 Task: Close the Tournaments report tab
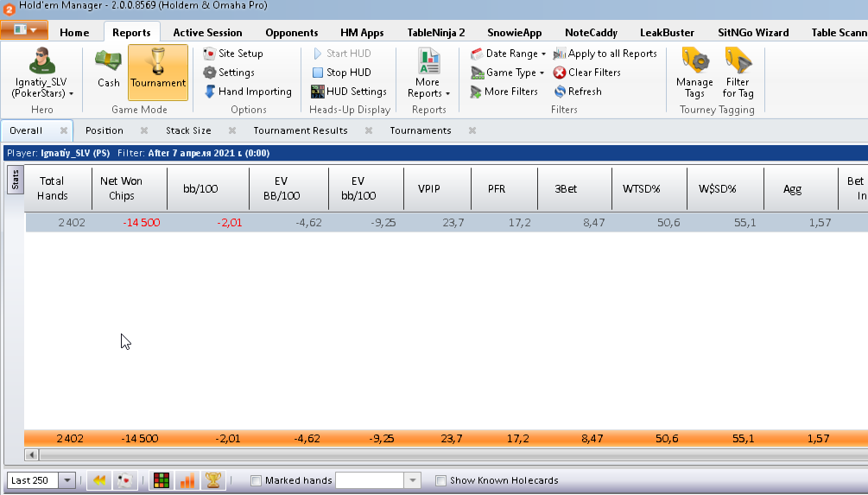(x=472, y=130)
